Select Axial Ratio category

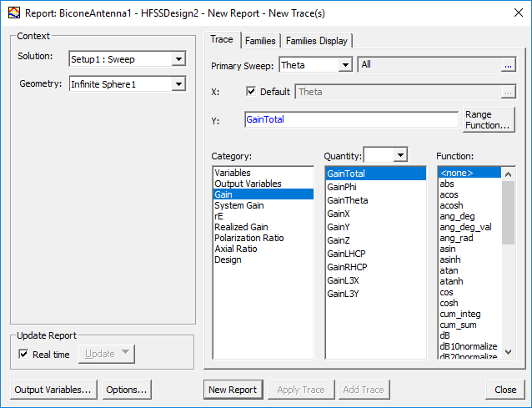263,249
